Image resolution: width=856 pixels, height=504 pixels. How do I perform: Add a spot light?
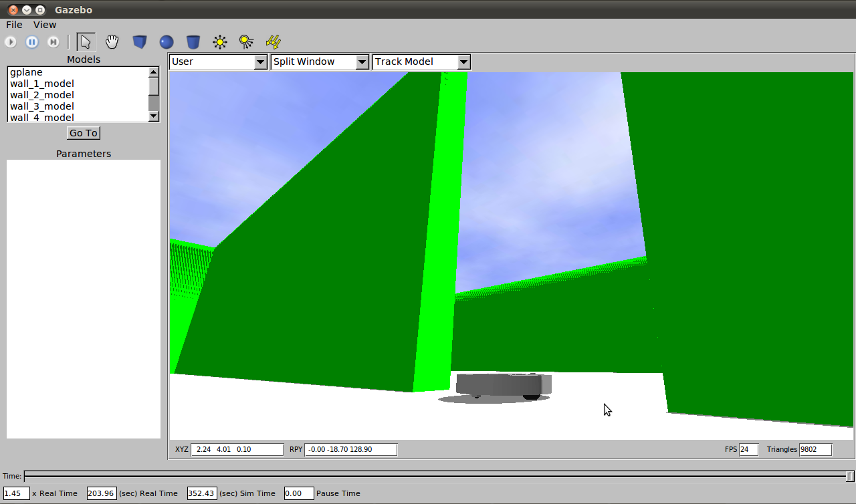point(246,41)
